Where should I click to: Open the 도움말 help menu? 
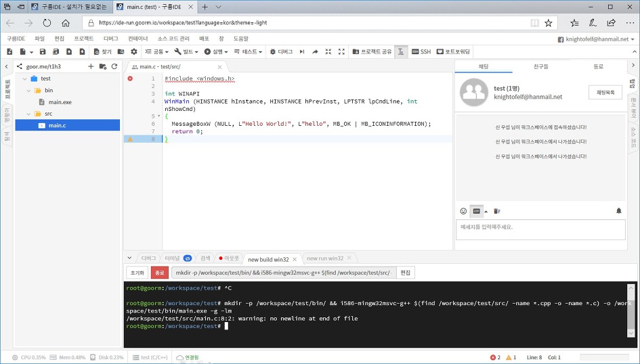tap(241, 39)
